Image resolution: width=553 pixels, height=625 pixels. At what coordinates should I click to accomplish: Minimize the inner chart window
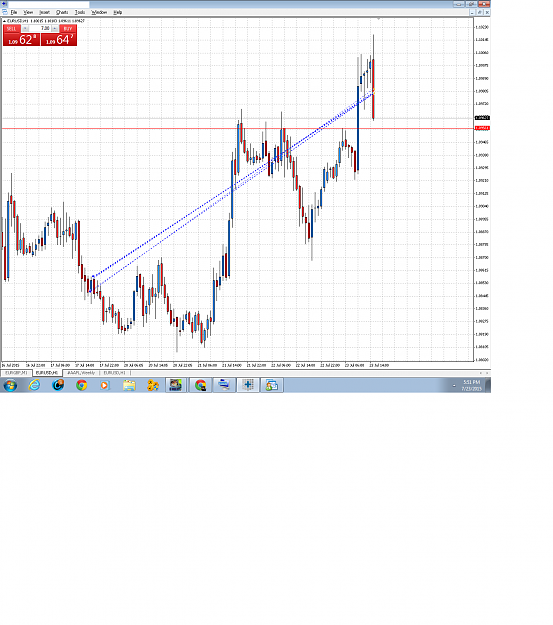pyautogui.click(x=472, y=12)
